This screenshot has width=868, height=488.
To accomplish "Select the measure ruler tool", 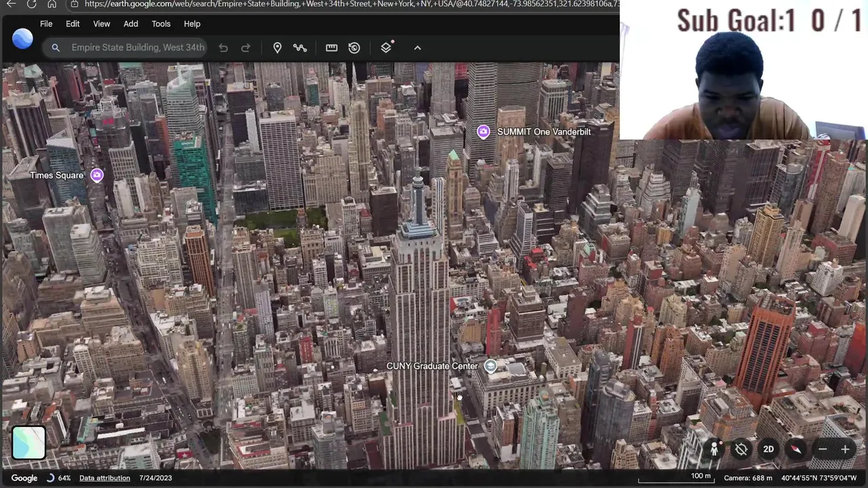I will (x=332, y=47).
